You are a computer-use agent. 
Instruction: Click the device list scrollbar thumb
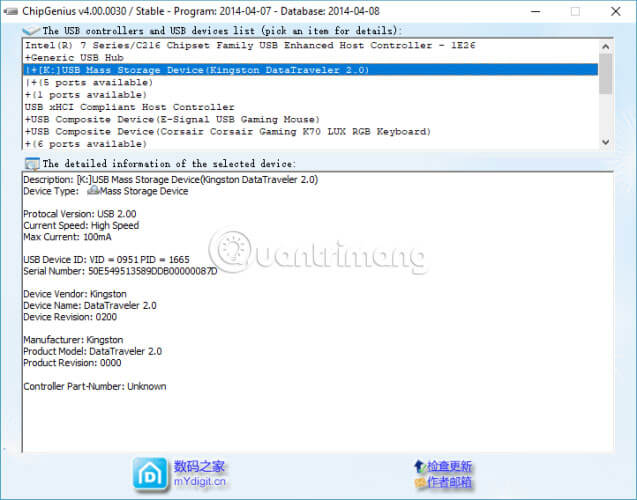(x=605, y=74)
